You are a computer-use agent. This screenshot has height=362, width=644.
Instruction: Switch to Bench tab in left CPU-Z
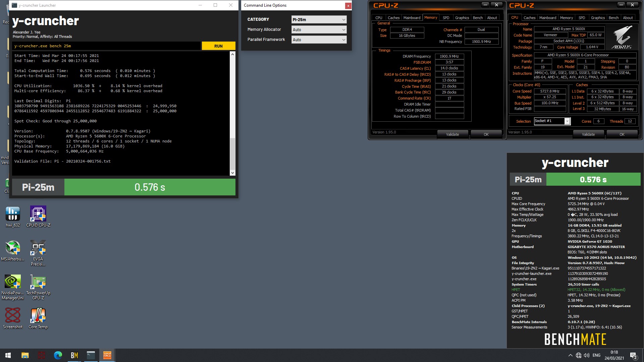(x=478, y=18)
